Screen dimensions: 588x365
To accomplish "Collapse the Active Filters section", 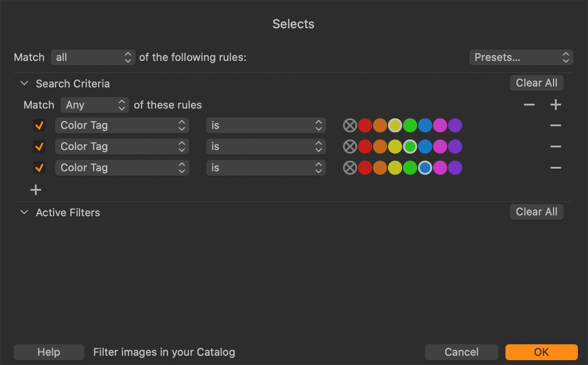I will click(24, 212).
